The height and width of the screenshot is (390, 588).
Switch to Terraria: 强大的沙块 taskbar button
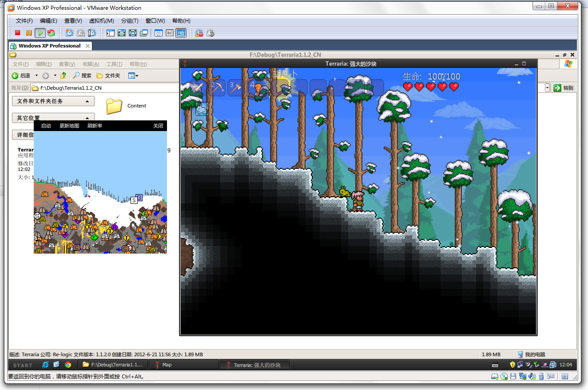coord(255,365)
